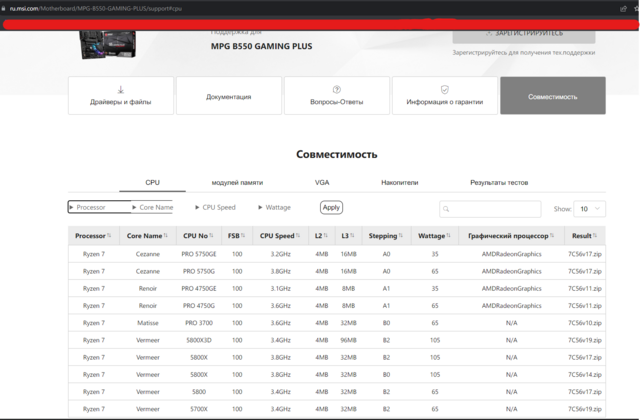Expand the Wattage filter
The height and width of the screenshot is (420, 640).
point(275,208)
